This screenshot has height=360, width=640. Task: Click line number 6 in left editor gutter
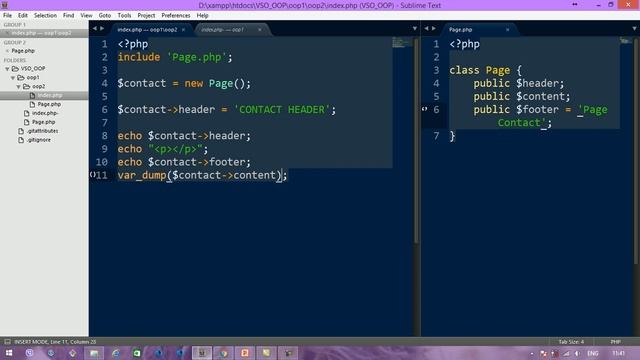click(x=104, y=110)
